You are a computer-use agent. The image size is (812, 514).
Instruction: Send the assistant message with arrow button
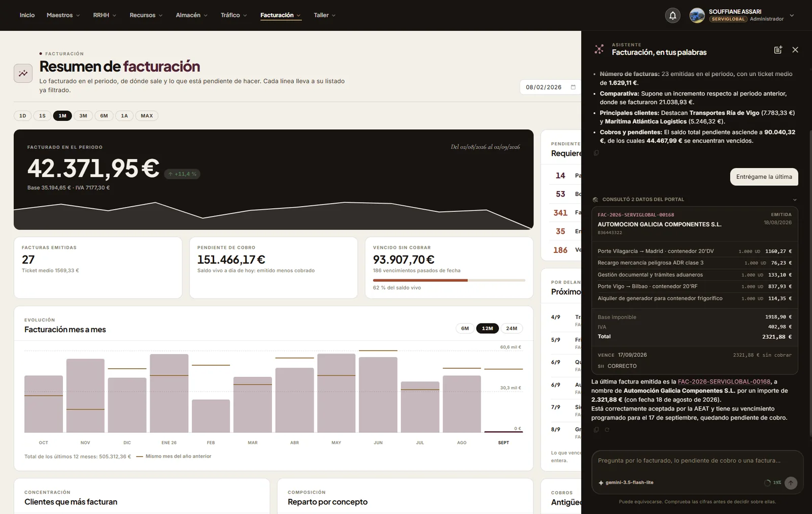pos(791,483)
